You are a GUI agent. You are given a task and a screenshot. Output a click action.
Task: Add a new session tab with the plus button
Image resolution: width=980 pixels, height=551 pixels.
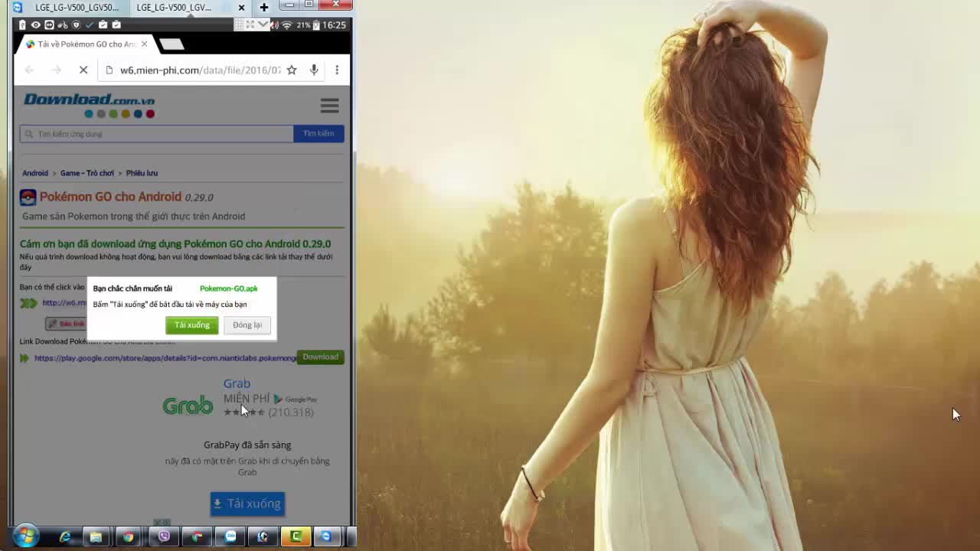(x=264, y=8)
